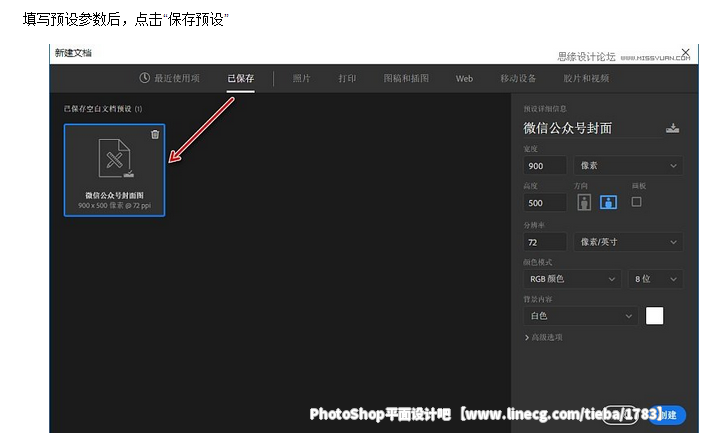The width and height of the screenshot is (718, 433).
Task: Click the width field showing 900
Action: click(545, 166)
